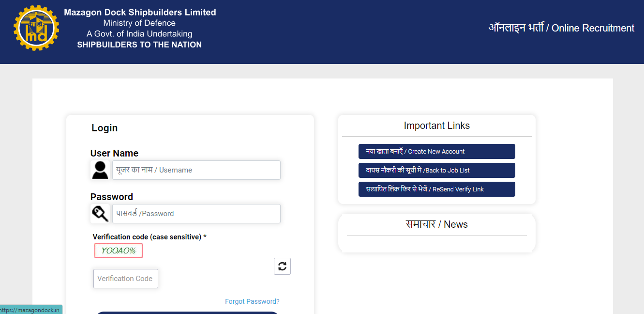Click the Verification code (case sensitive) label
Image resolution: width=644 pixels, height=314 pixels.
[150, 237]
